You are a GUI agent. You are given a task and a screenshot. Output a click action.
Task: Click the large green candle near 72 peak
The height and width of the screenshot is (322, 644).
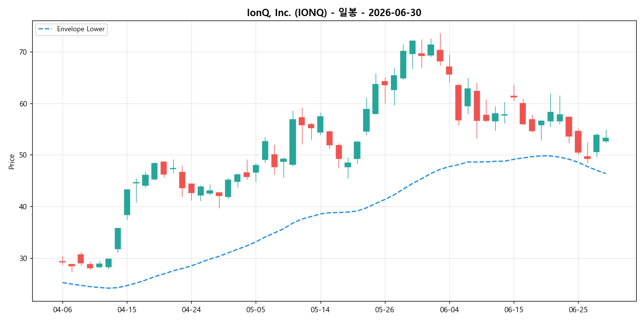[412, 47]
